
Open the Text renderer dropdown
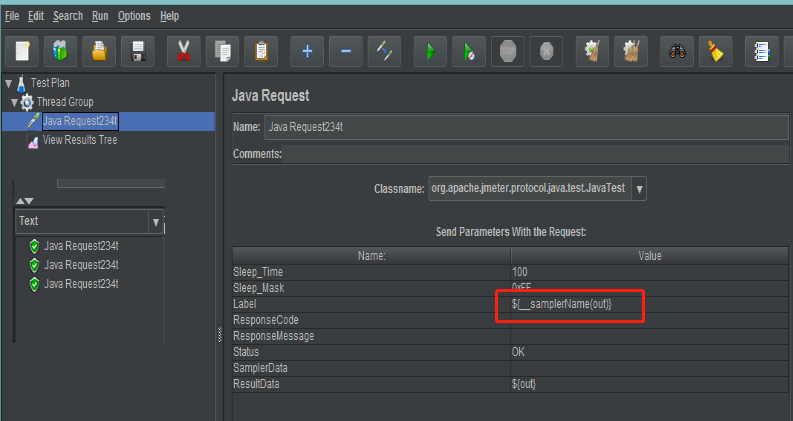click(156, 222)
